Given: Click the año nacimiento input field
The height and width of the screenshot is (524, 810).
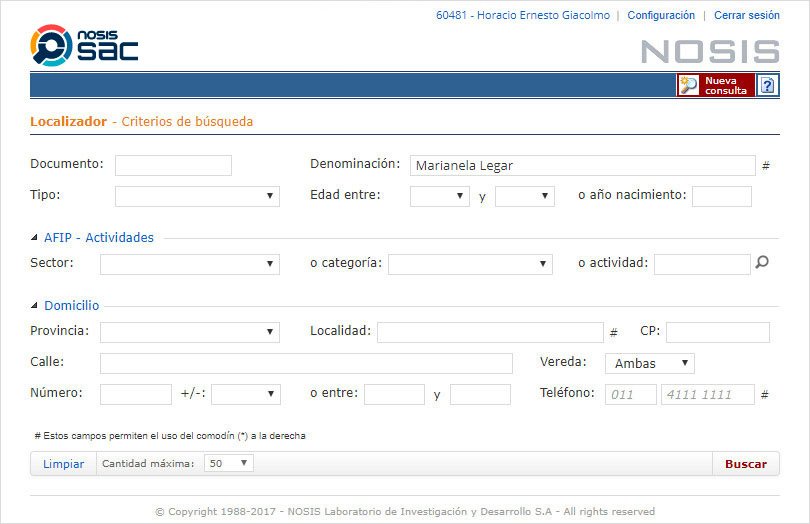Looking at the screenshot, I should (x=722, y=196).
